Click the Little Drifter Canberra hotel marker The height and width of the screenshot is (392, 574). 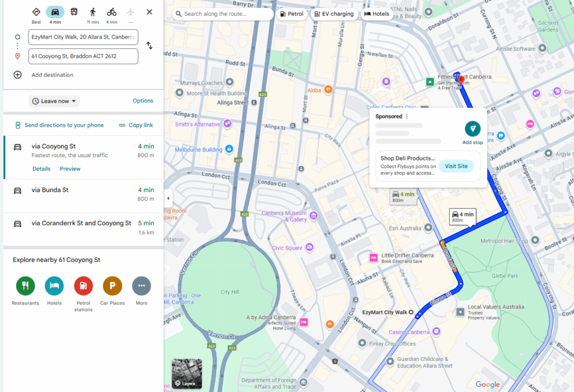[373, 258]
